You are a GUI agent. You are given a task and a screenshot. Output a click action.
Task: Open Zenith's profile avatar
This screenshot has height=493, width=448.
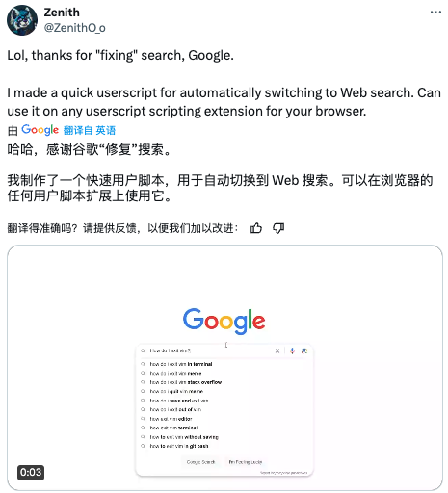[x=22, y=20]
